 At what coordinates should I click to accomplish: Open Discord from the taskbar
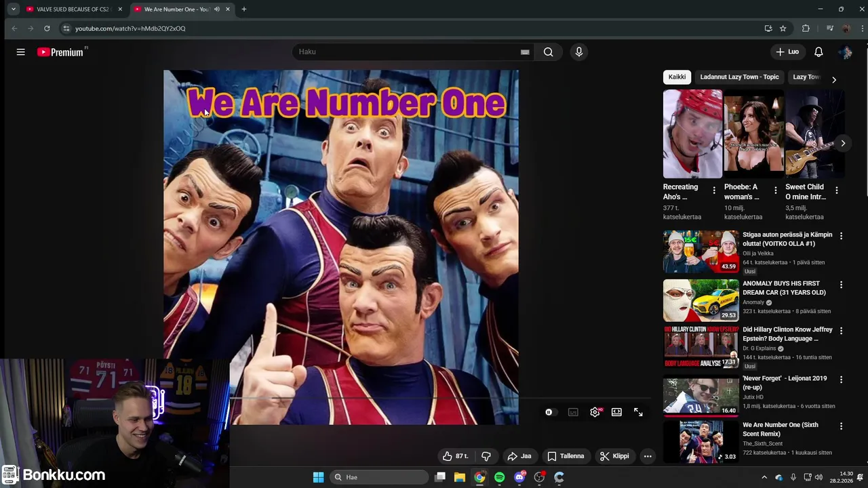519,477
